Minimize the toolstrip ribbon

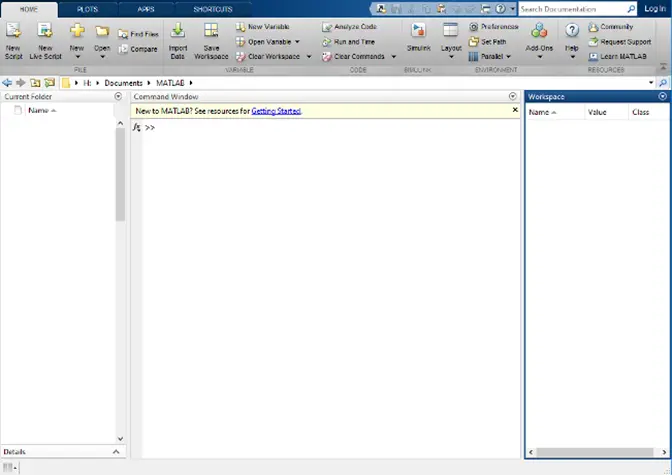[x=663, y=67]
